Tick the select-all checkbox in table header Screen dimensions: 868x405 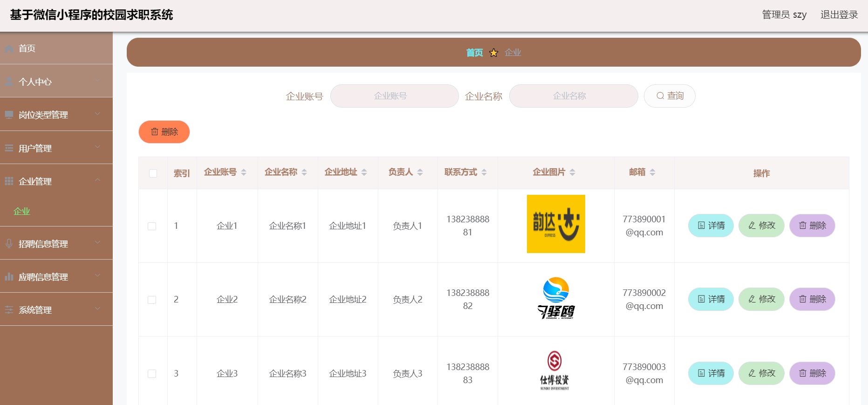click(153, 173)
